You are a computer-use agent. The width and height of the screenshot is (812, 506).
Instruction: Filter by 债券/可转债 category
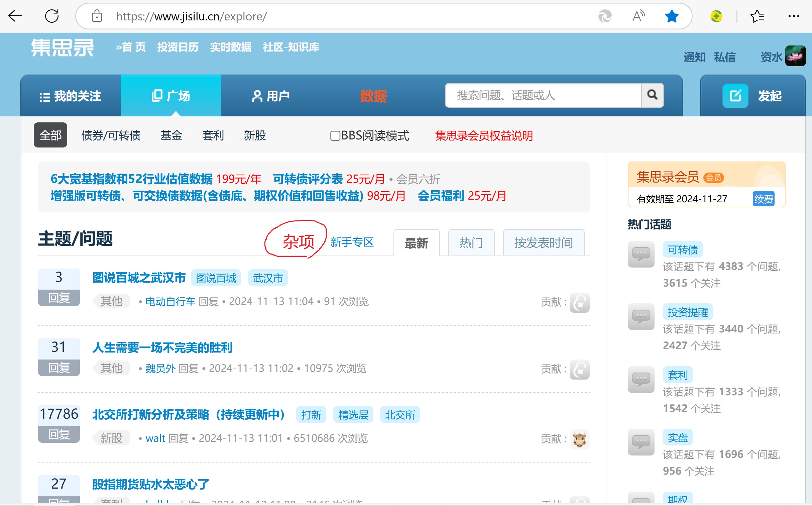tap(111, 135)
